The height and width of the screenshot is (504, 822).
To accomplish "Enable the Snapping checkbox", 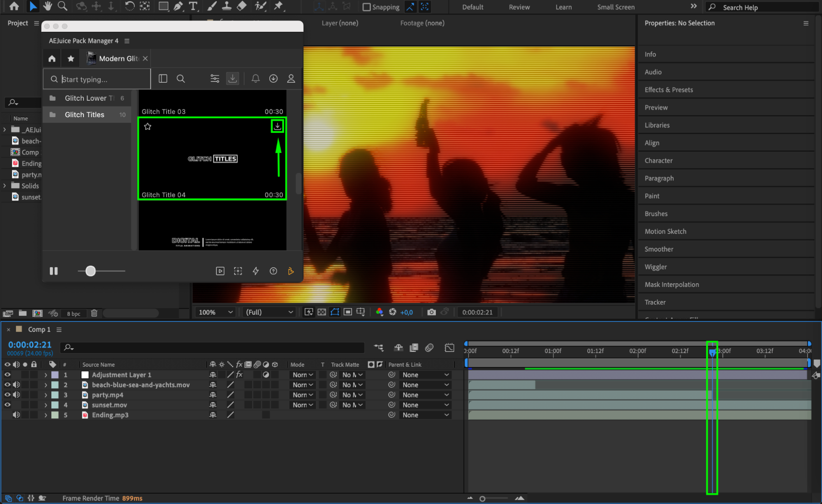I will click(366, 7).
